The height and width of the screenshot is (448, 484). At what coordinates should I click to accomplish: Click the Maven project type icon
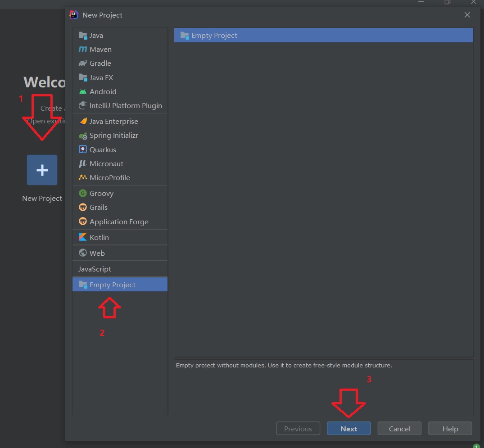click(83, 50)
